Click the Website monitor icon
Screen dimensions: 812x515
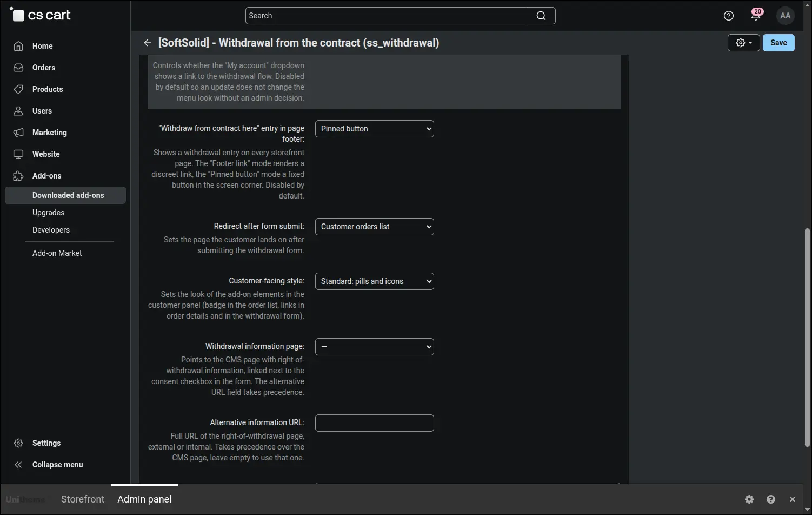click(x=18, y=154)
